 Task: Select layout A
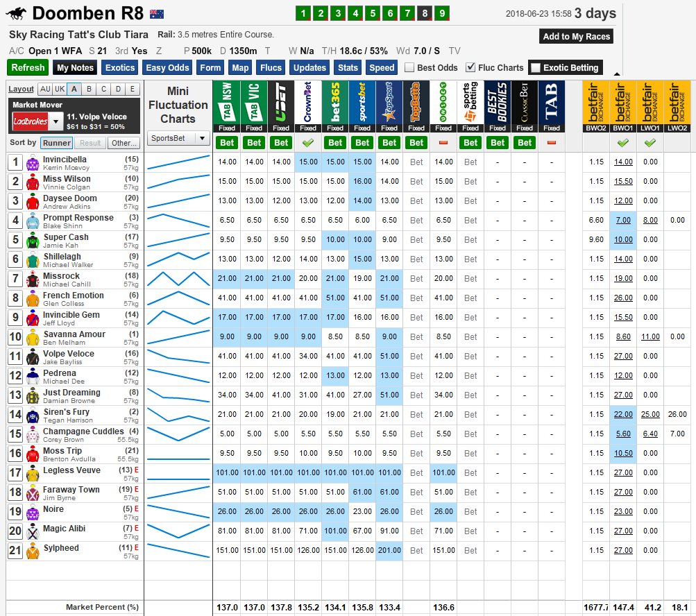coord(74,89)
